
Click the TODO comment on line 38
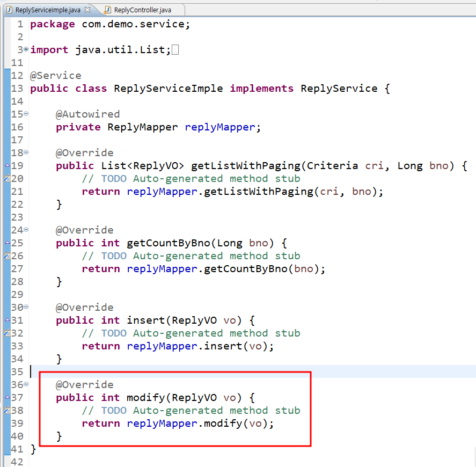click(x=191, y=411)
